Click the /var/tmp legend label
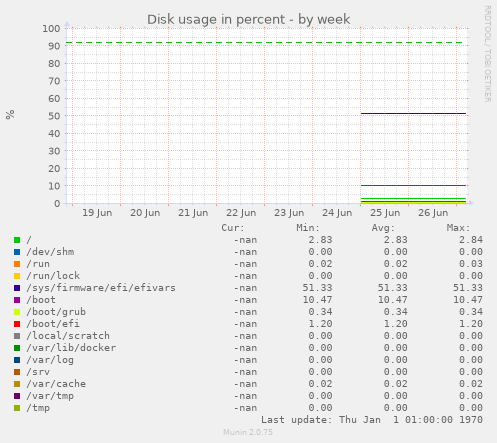This screenshot has width=497, height=443. pyautogui.click(x=50, y=396)
